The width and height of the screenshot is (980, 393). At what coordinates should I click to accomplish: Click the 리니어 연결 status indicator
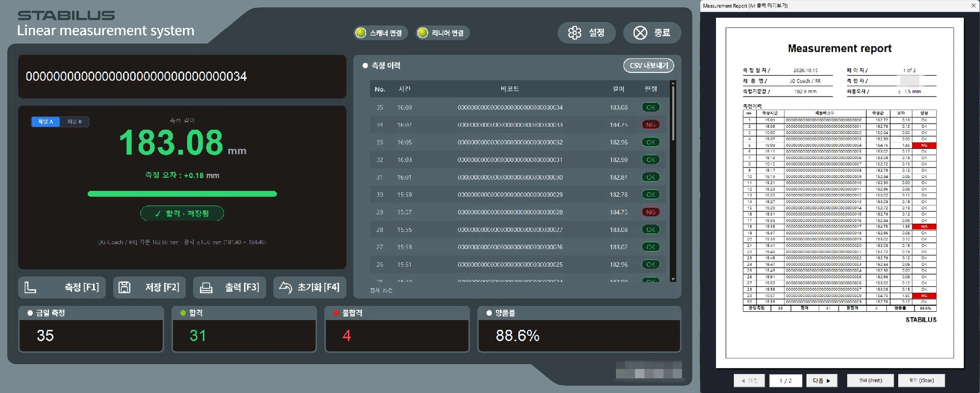coord(442,33)
